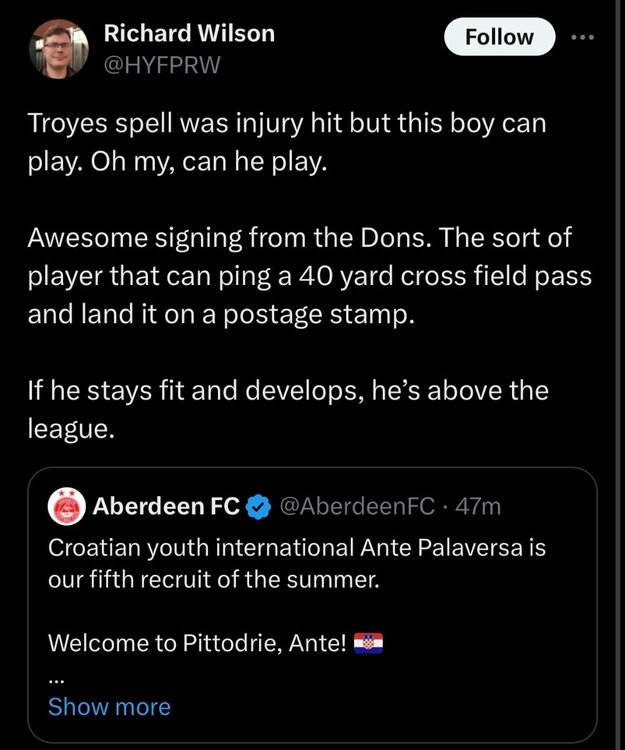
Task: Open the three-dot more options menu
Action: [x=581, y=38]
